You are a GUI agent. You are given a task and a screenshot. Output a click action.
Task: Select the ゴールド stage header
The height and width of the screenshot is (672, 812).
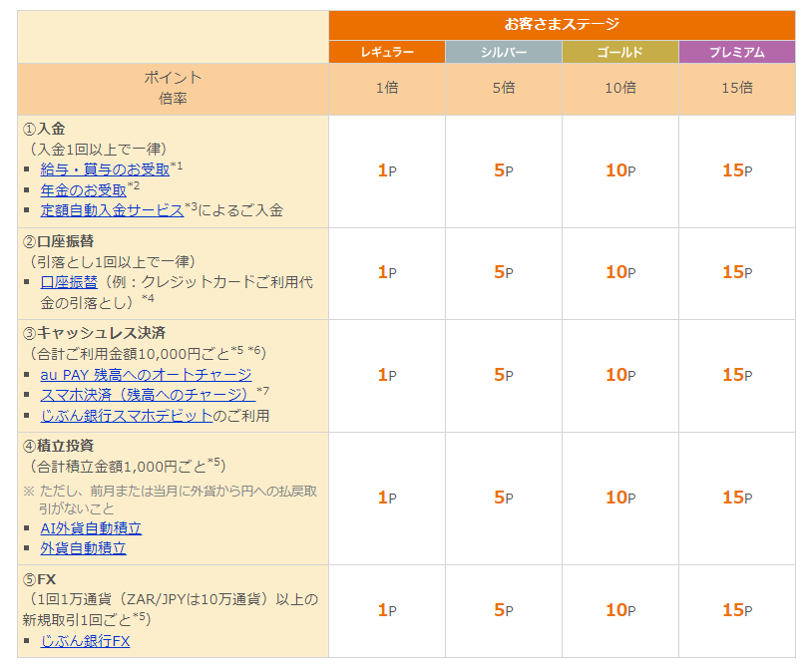[619, 52]
